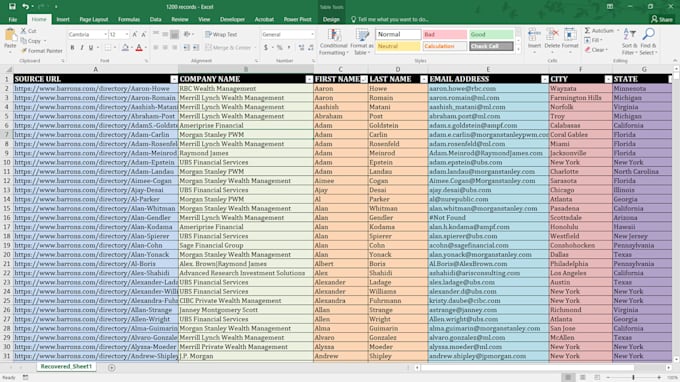680x382 pixels.
Task: Click the Copy command
Action: click(31, 41)
